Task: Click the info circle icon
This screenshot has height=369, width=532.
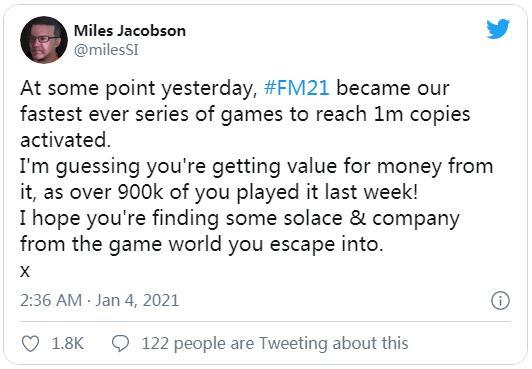Action: pyautogui.click(x=500, y=300)
